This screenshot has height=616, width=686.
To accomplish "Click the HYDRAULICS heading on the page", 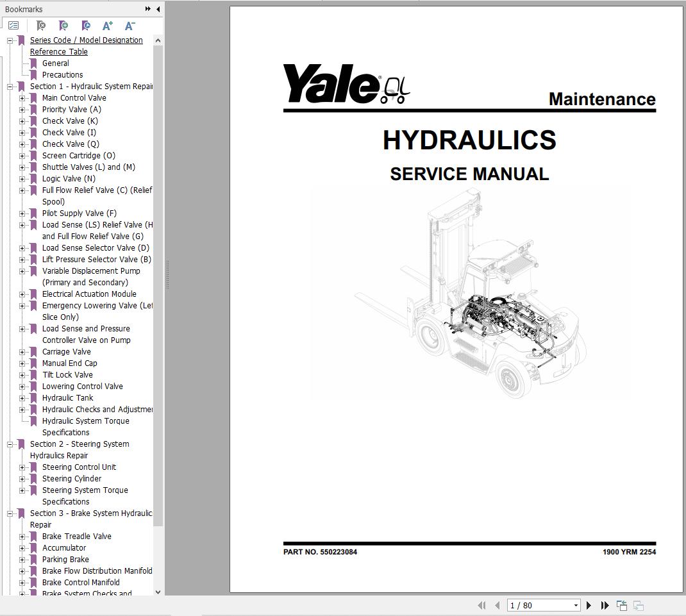I will coord(469,140).
